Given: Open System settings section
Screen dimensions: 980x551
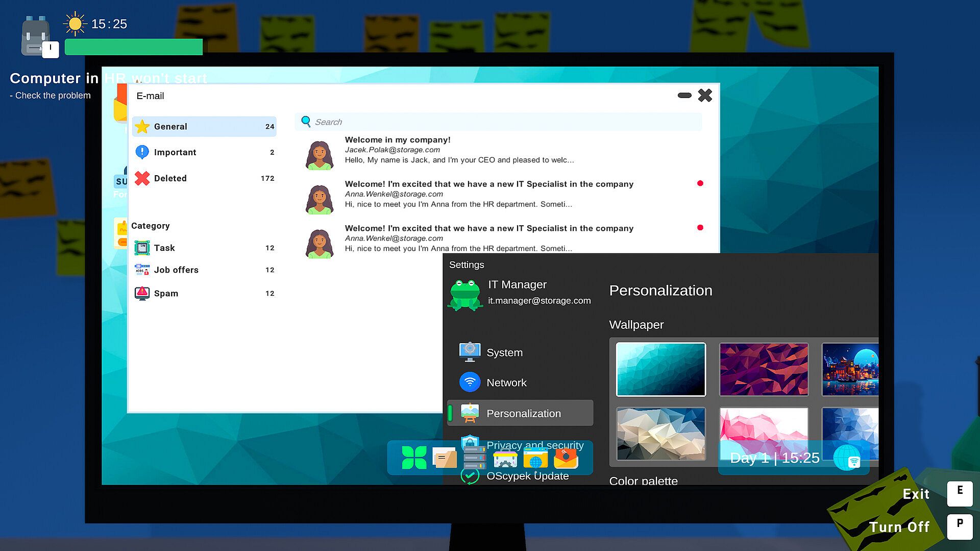Looking at the screenshot, I should [x=520, y=352].
